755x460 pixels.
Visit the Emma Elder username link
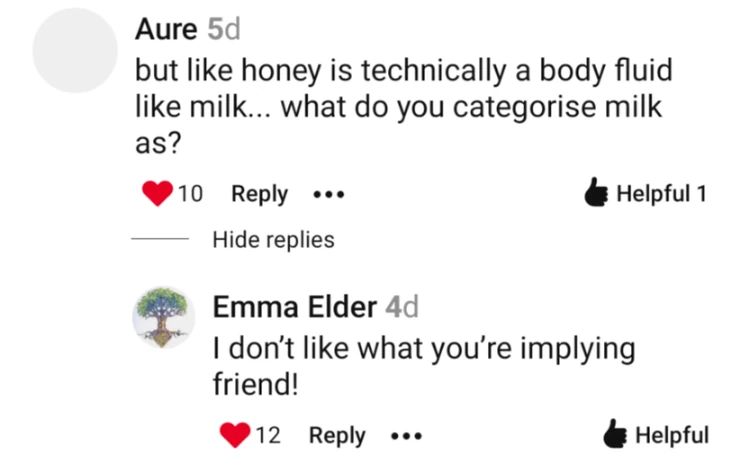point(294,307)
